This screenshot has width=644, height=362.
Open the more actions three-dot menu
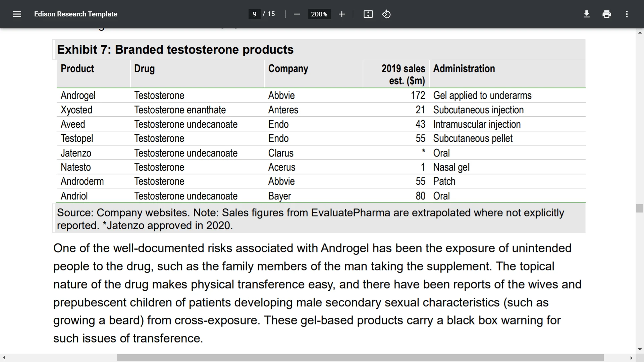(x=627, y=14)
